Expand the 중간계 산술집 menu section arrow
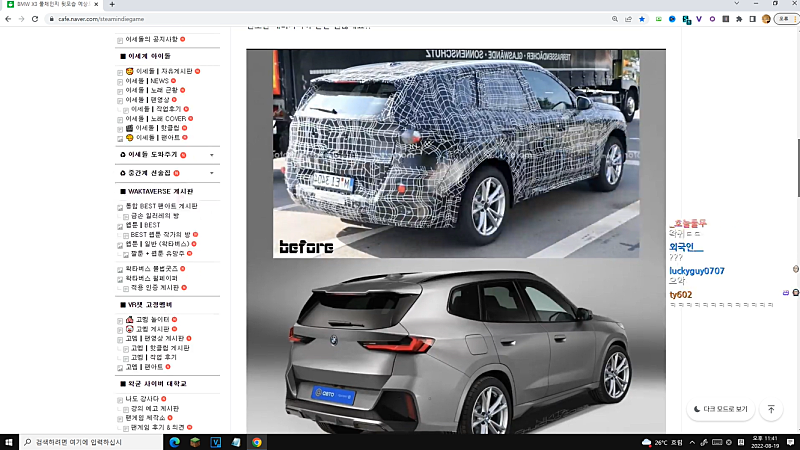Screen dimensions: 800x450 tap(212, 173)
